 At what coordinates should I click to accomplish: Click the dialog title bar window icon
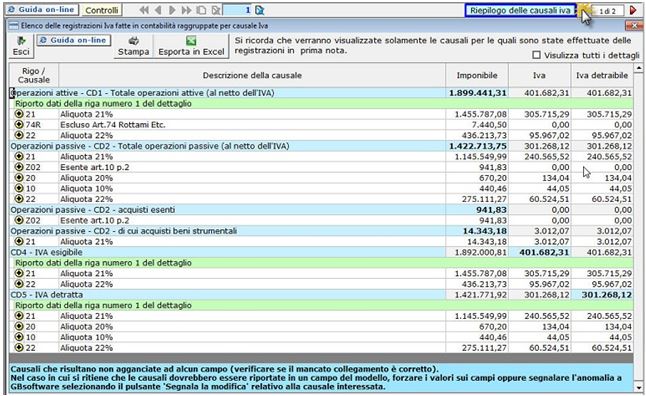click(14, 26)
